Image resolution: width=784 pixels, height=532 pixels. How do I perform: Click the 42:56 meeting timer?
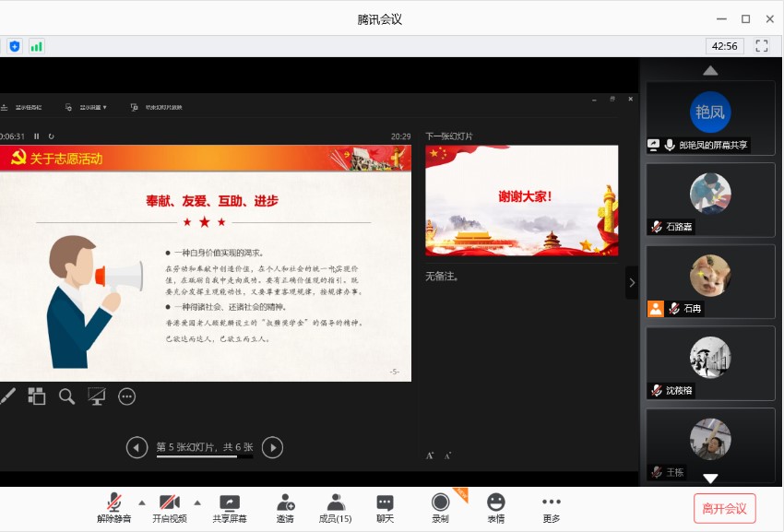click(x=725, y=45)
